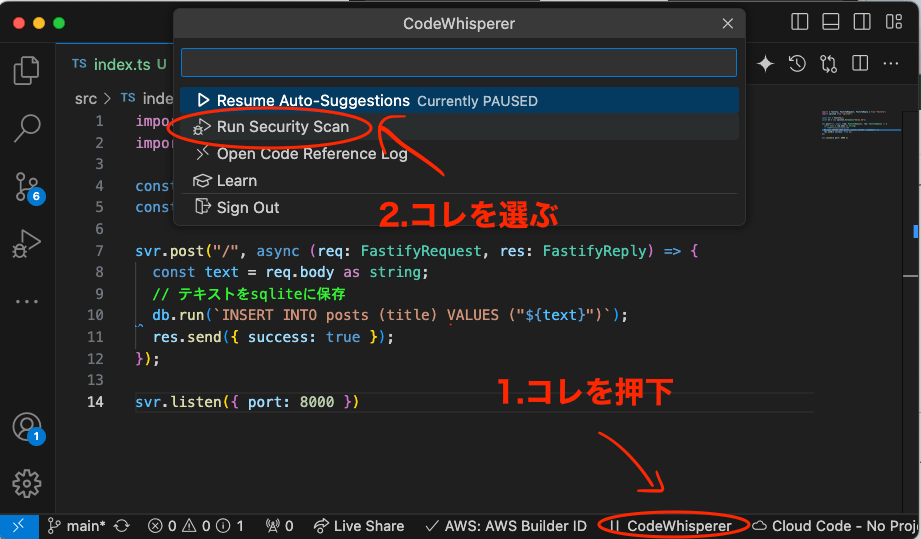This screenshot has width=921, height=539.
Task: Click the sparkle icon in editor toolbar
Action: [765, 63]
